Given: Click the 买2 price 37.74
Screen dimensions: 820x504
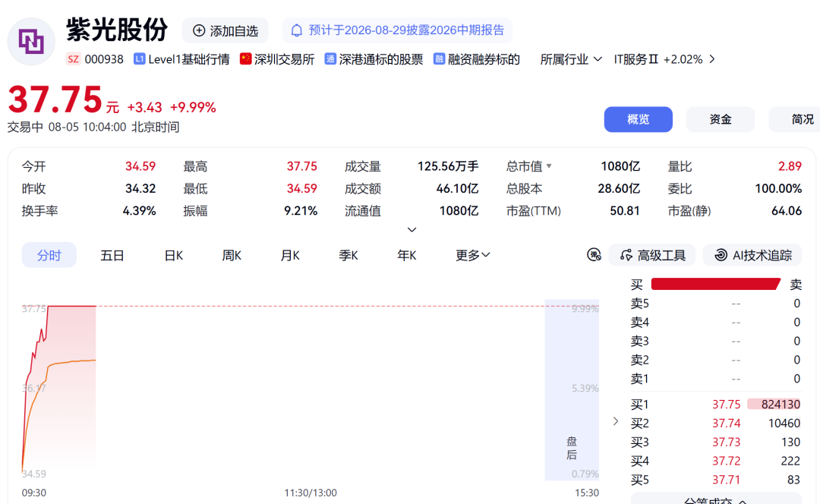Looking at the screenshot, I should (x=726, y=423).
